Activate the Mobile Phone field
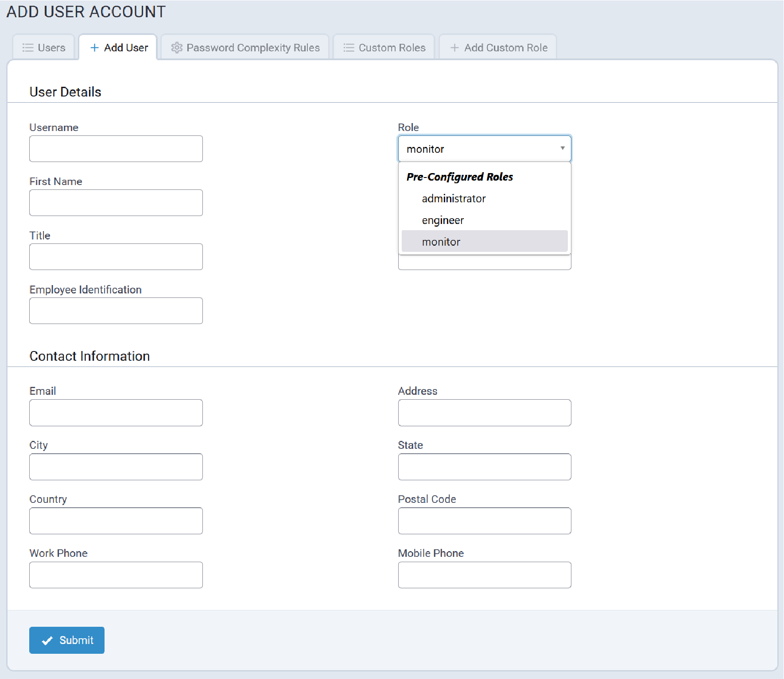784x679 pixels. coord(485,575)
